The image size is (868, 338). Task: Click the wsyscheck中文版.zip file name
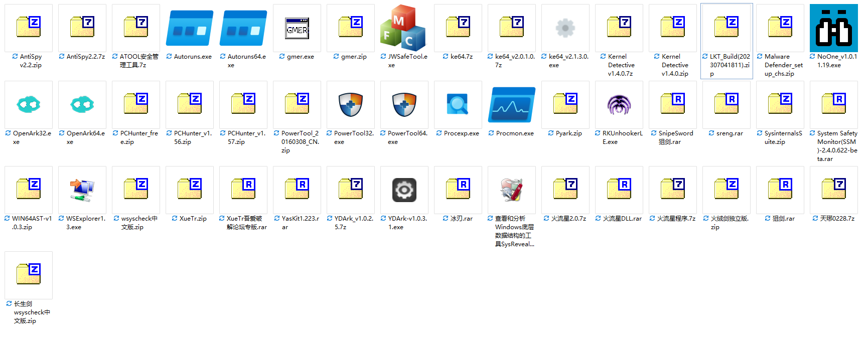point(139,223)
